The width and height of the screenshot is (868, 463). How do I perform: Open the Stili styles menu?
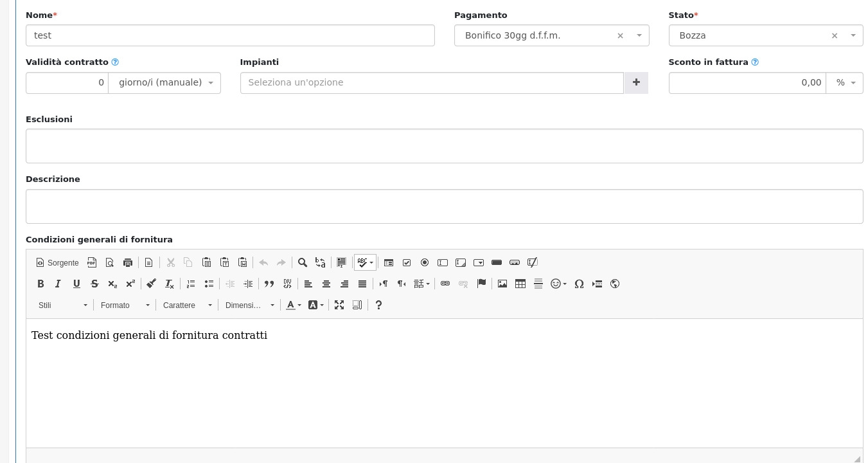(62, 305)
